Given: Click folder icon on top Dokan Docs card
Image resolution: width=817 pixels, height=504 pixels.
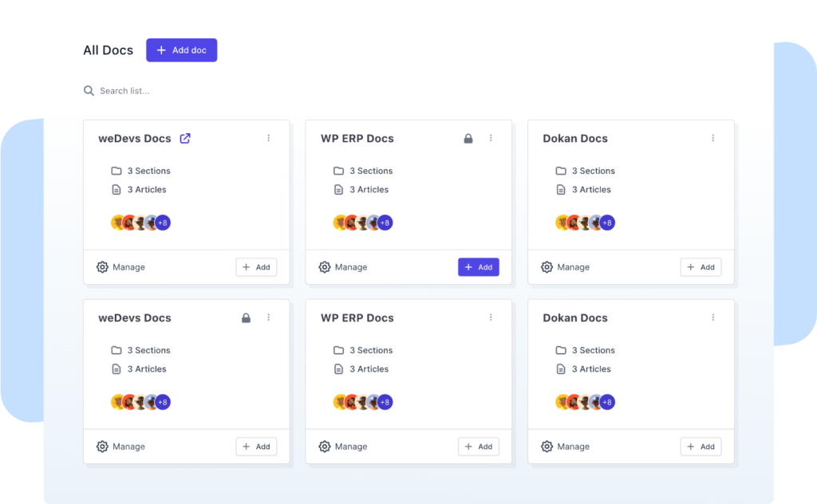Looking at the screenshot, I should pyautogui.click(x=560, y=171).
